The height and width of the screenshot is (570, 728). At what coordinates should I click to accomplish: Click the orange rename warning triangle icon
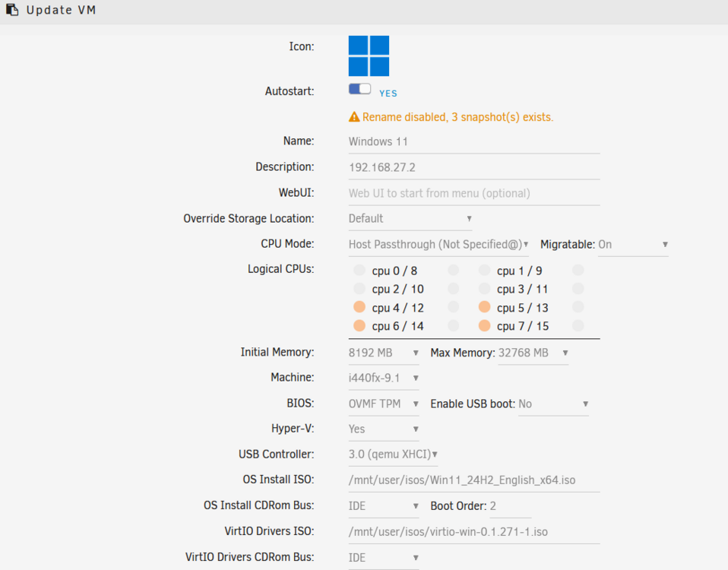(354, 117)
